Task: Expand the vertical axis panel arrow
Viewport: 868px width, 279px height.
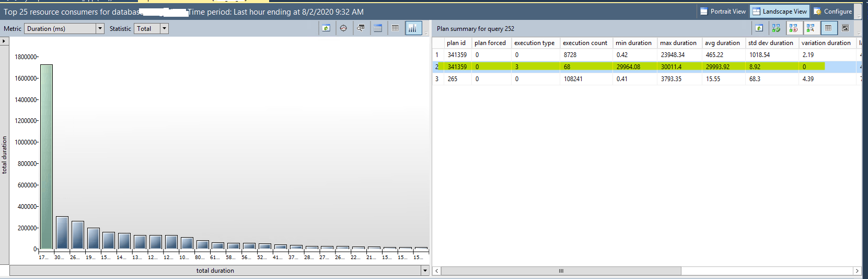Action: (x=4, y=41)
